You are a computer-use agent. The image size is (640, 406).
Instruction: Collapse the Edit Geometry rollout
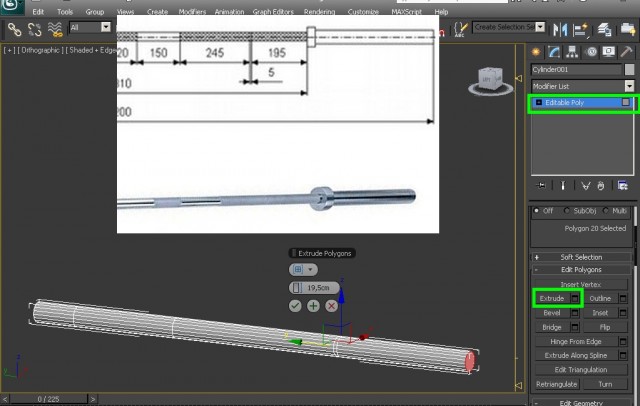[x=581, y=403]
